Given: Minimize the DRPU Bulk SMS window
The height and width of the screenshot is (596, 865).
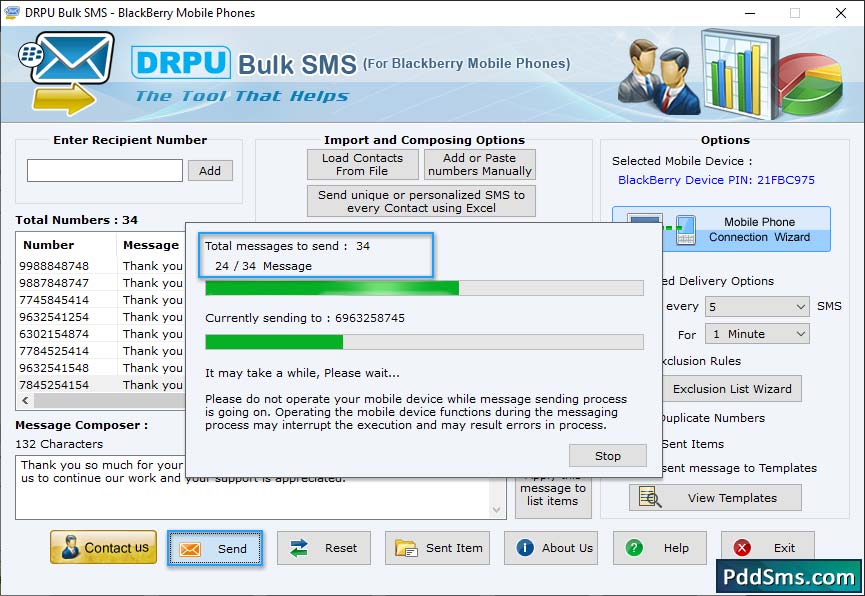Looking at the screenshot, I should [750, 13].
